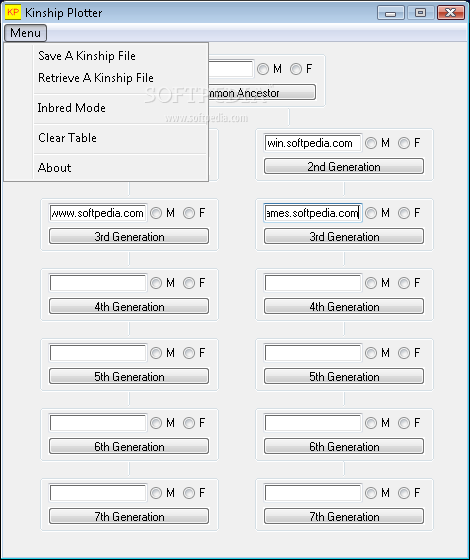470x560 pixels.
Task: Click right 7th Generation name field
Action: coord(313,493)
